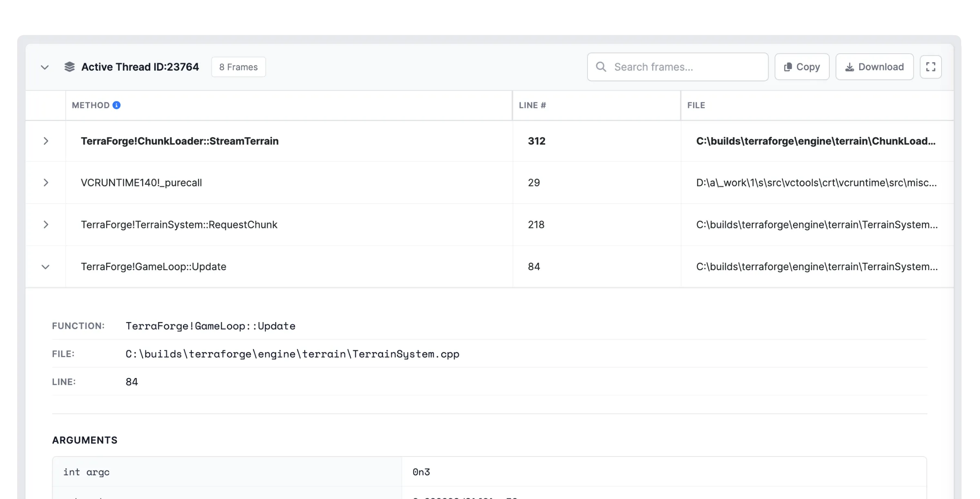Image resolution: width=980 pixels, height=499 pixels.
Task: Click the LINE value 84 in details
Action: 131,382
